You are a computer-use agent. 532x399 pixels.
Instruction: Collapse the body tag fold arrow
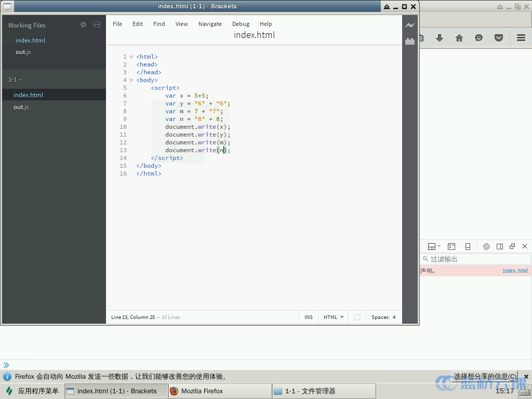(131, 81)
